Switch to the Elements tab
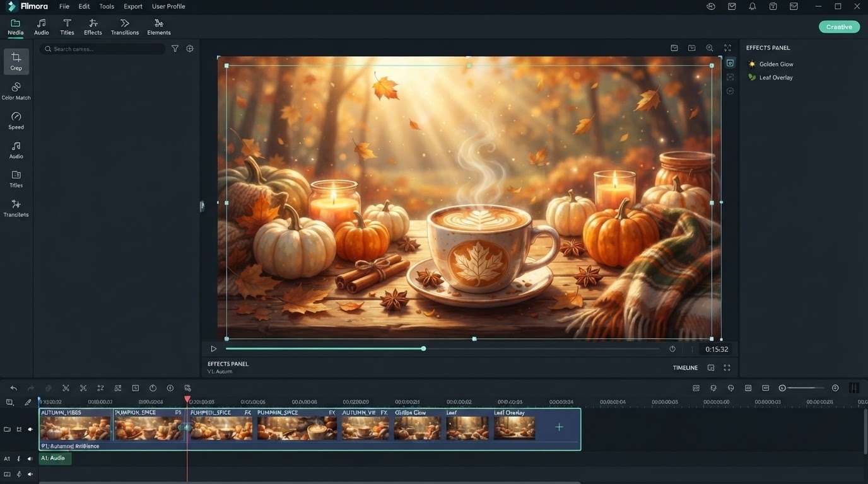The image size is (868, 484). (x=159, y=27)
